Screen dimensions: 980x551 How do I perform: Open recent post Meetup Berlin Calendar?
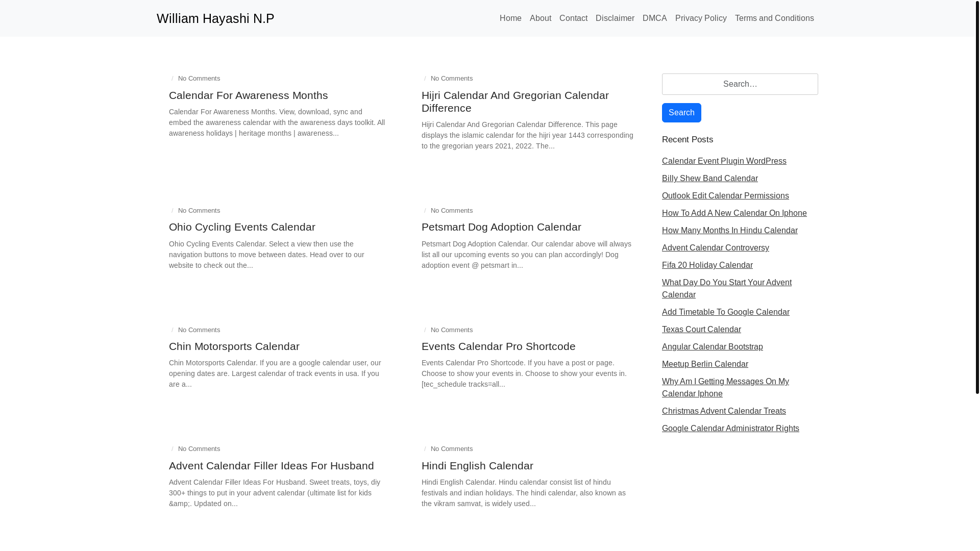(x=705, y=364)
